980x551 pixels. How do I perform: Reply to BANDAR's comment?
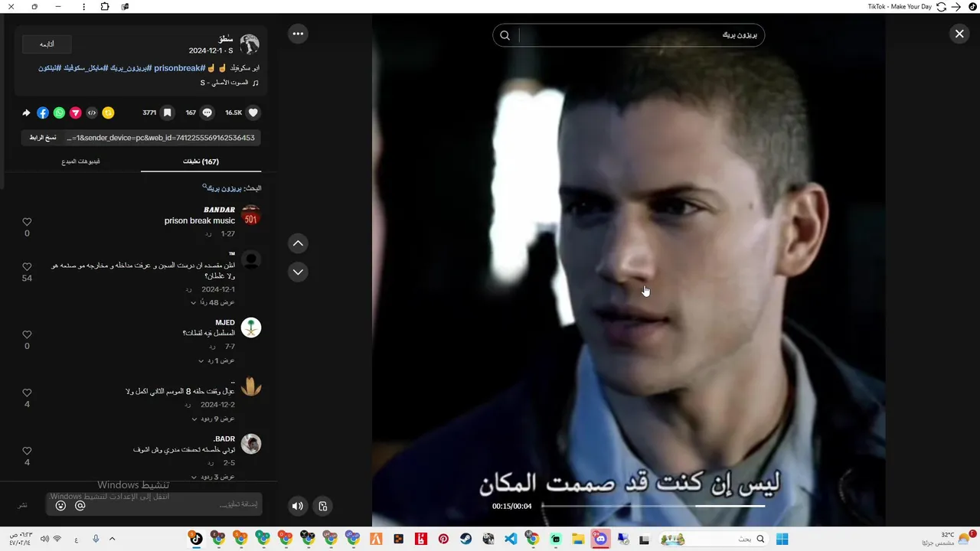point(209,233)
